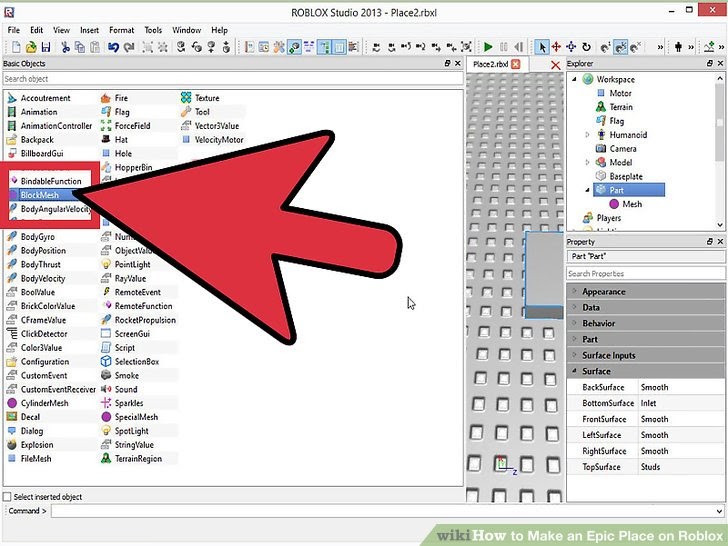Expand the Surface Inputs property group

(x=574, y=355)
